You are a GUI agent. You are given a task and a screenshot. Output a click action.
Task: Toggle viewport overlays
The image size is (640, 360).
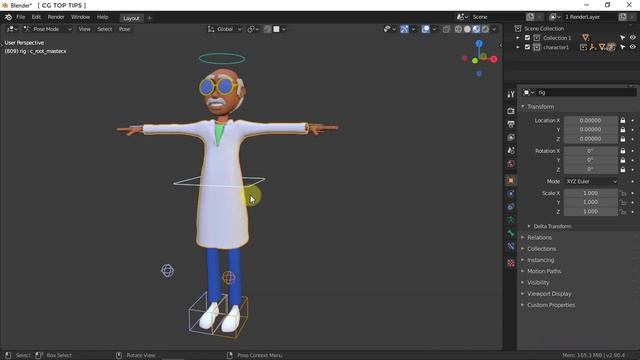tap(425, 29)
